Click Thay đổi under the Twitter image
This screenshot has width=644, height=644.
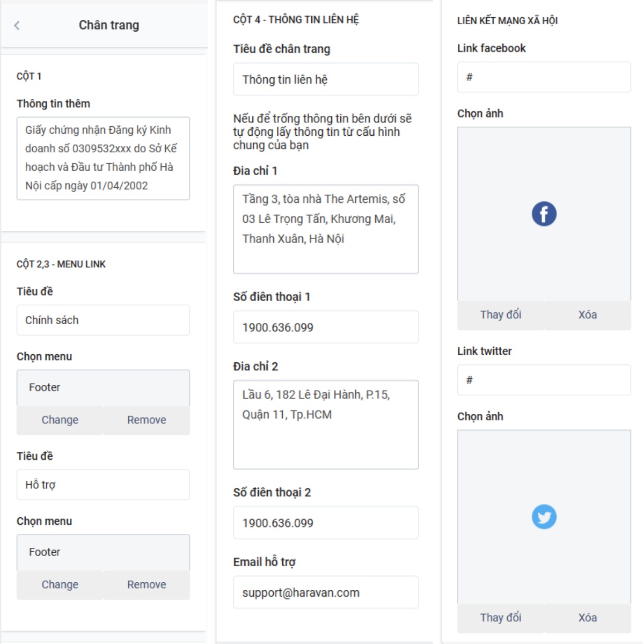(x=501, y=618)
